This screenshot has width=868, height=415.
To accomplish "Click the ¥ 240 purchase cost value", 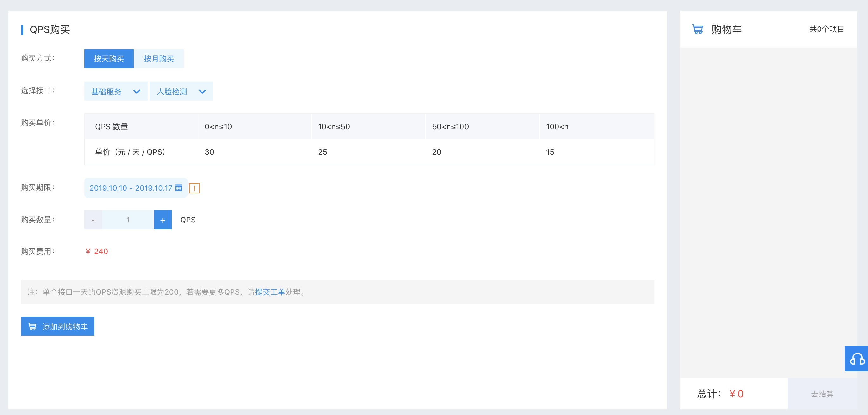I will click(97, 252).
